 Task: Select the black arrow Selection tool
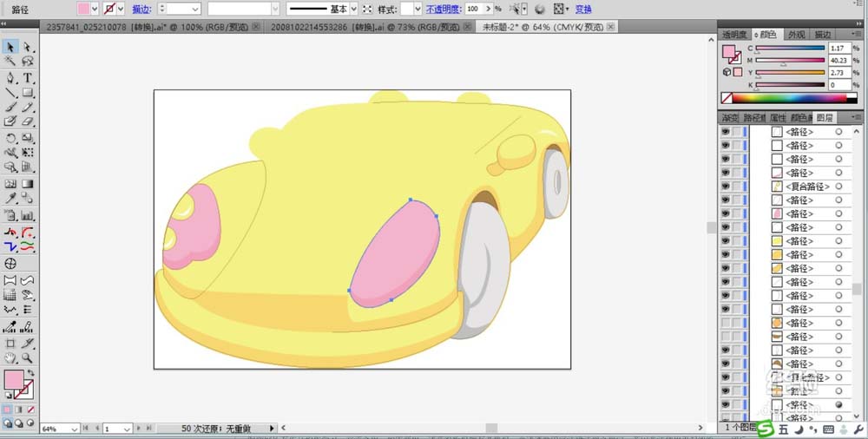pos(10,47)
